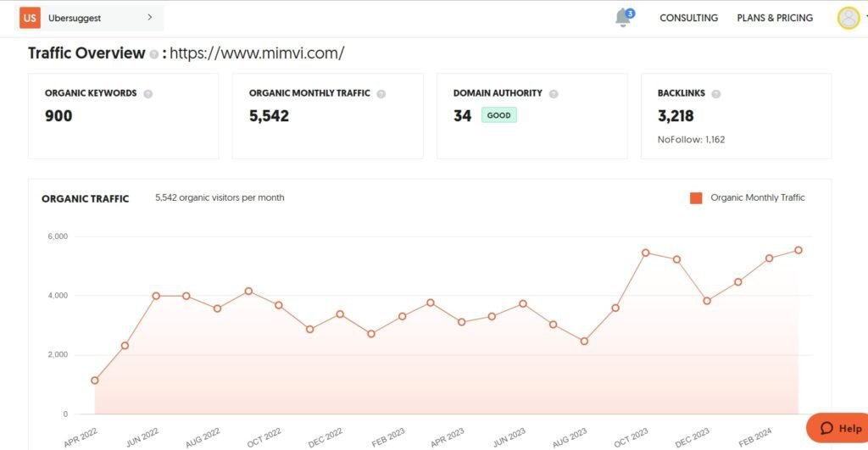Click the OCT 2022 x-axis label
Screen dimensions: 868x450
click(x=264, y=438)
